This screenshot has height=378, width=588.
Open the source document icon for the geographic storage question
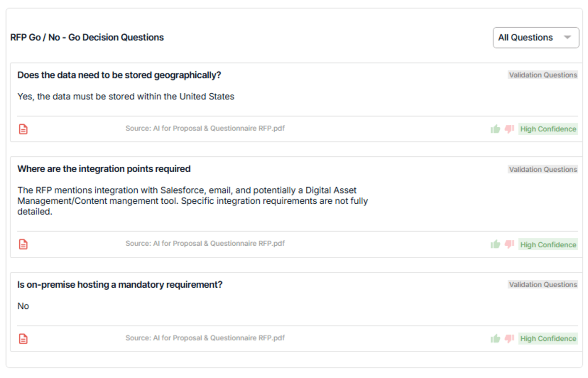23,129
